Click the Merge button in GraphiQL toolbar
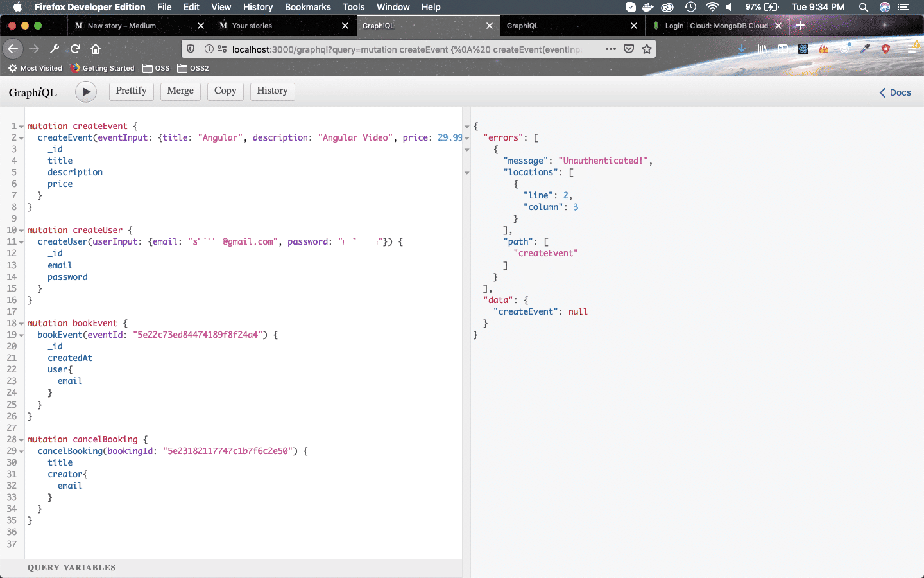This screenshot has height=578, width=924. pos(180,91)
